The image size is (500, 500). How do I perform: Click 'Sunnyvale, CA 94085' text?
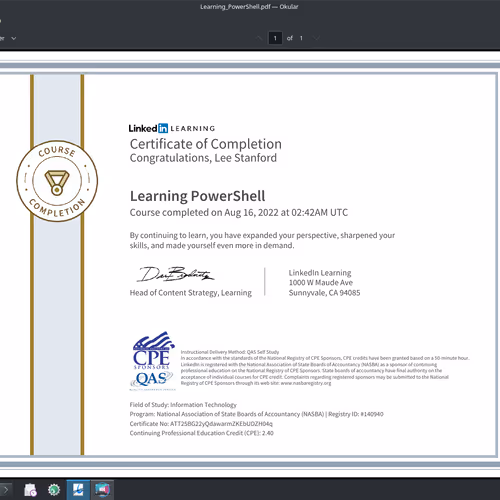pos(324,293)
